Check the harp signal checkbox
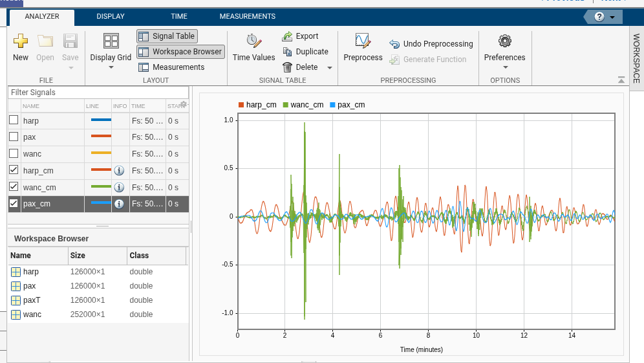Viewport: 644px width, 363px height. pyautogui.click(x=14, y=120)
